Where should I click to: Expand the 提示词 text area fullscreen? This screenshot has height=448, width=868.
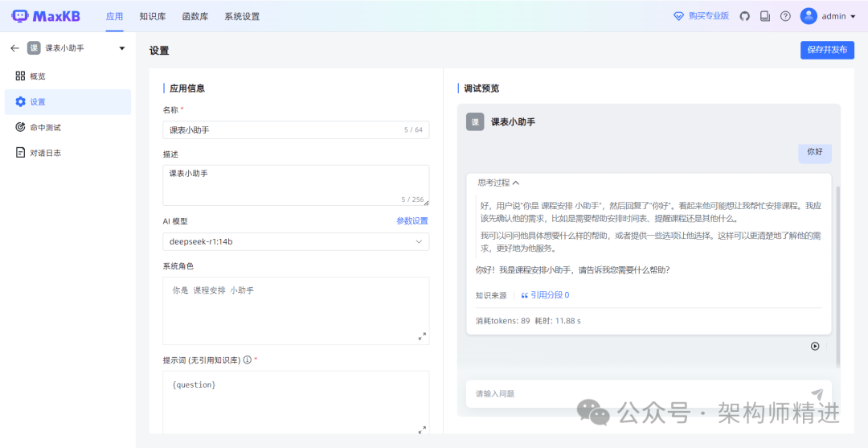422,430
